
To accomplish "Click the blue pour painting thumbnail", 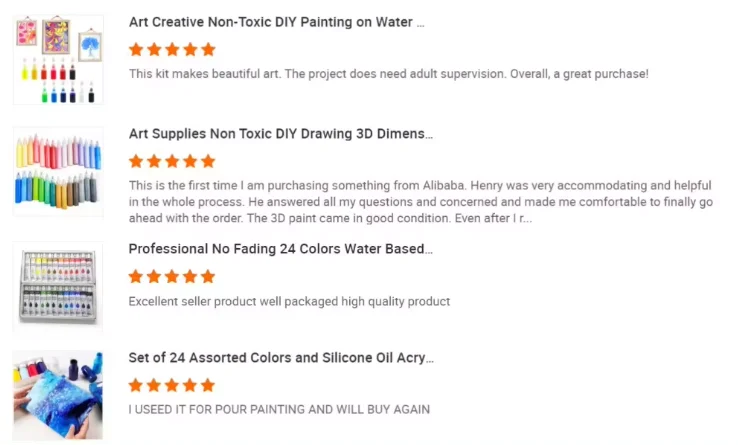I will point(58,395).
